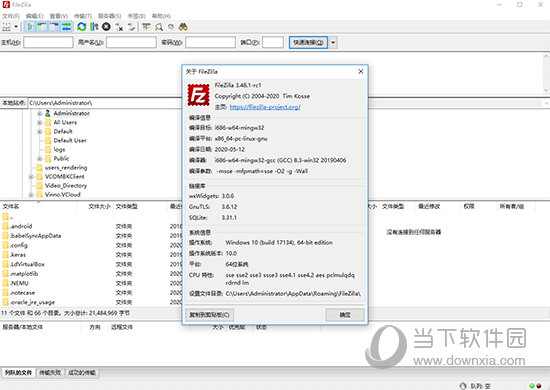Expand the All Users tree node
Screen dimensions: 550x390
(x=40, y=122)
